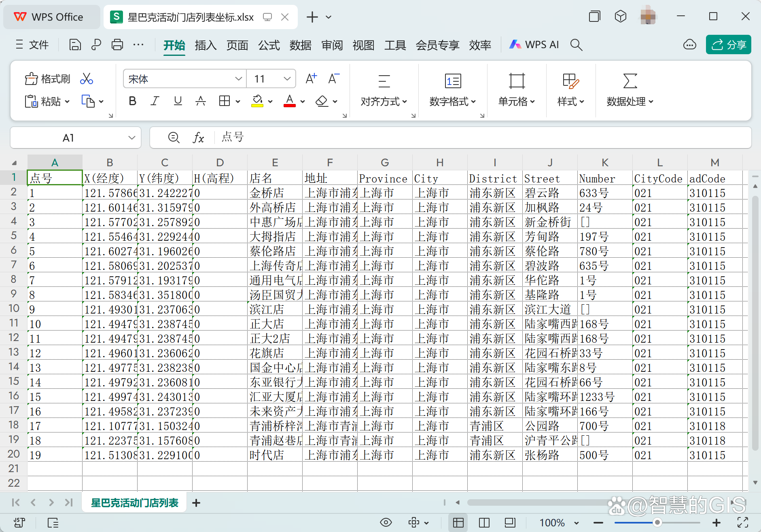Switch to the Page (页面) tab
The width and height of the screenshot is (761, 532).
coord(237,45)
